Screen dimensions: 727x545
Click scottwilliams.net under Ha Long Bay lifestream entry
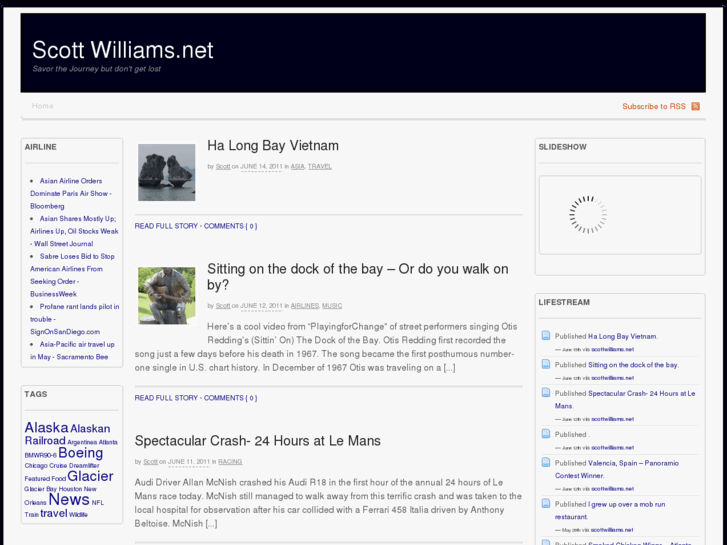coord(612,349)
